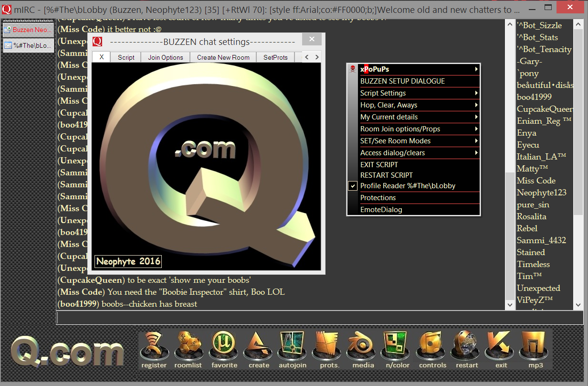
Task: Expand the Script Settings submenu
Action: [x=476, y=93]
